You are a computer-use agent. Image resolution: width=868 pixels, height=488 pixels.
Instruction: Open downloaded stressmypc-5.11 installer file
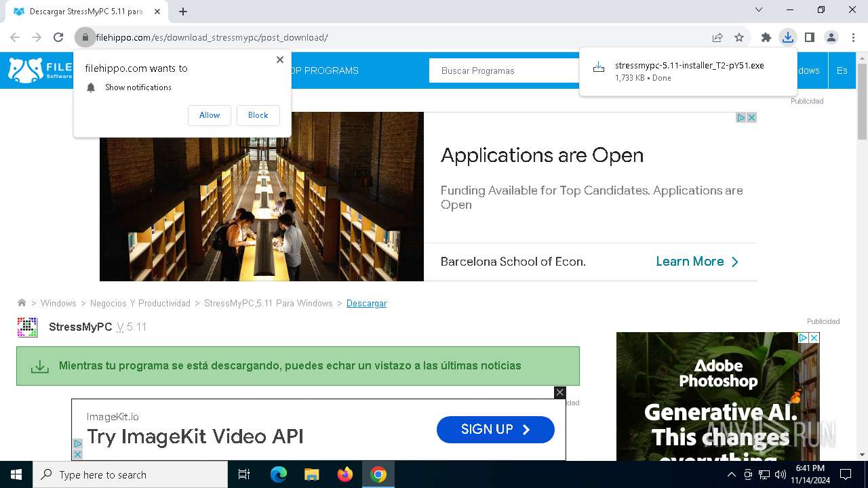[x=689, y=66]
